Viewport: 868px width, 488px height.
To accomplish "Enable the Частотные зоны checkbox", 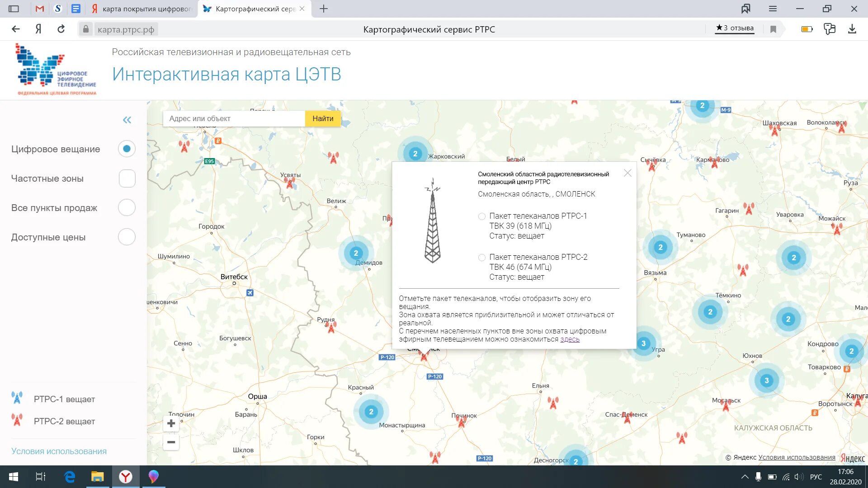I will coord(127,178).
